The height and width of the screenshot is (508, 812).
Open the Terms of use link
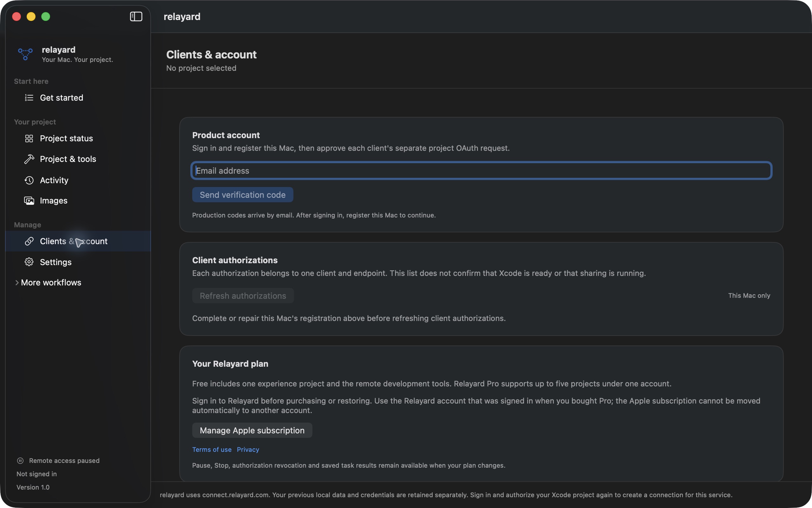click(x=212, y=450)
